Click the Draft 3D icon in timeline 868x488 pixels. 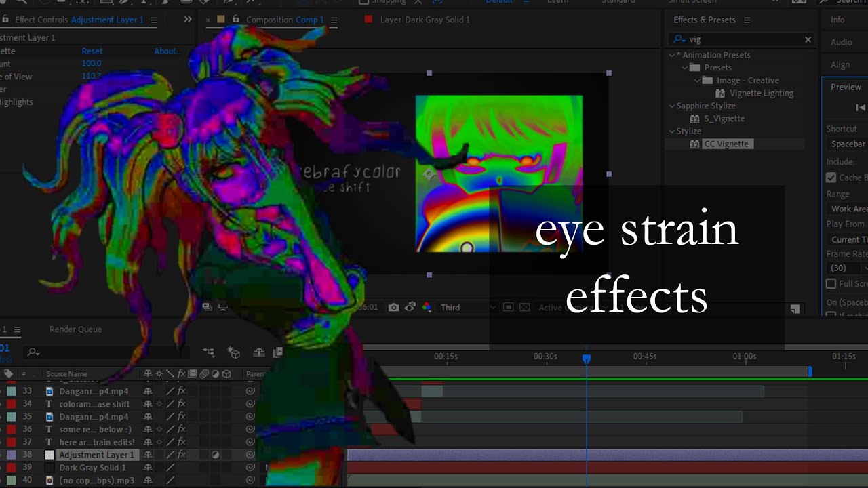coord(234,352)
